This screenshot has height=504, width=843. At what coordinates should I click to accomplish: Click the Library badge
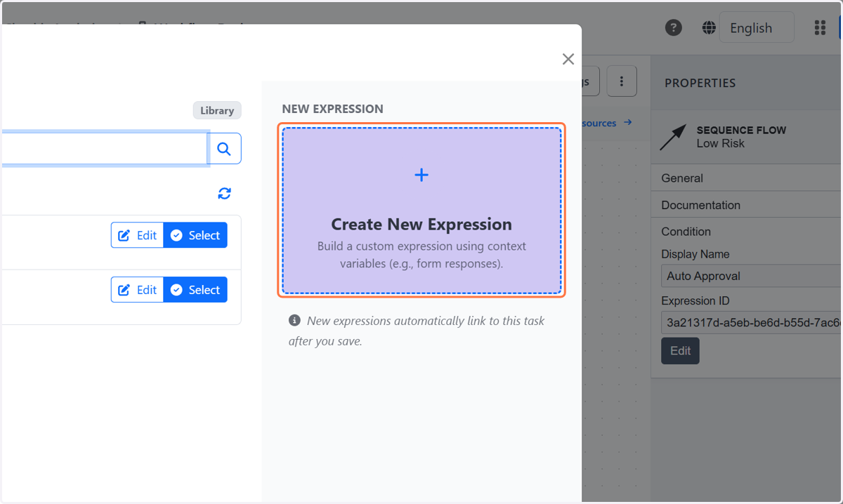[217, 110]
